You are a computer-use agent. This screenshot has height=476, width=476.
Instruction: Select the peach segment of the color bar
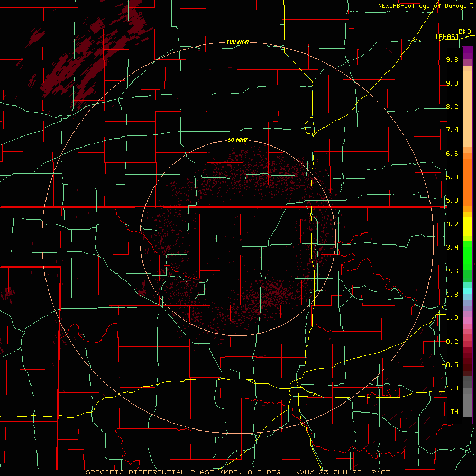click(467, 108)
